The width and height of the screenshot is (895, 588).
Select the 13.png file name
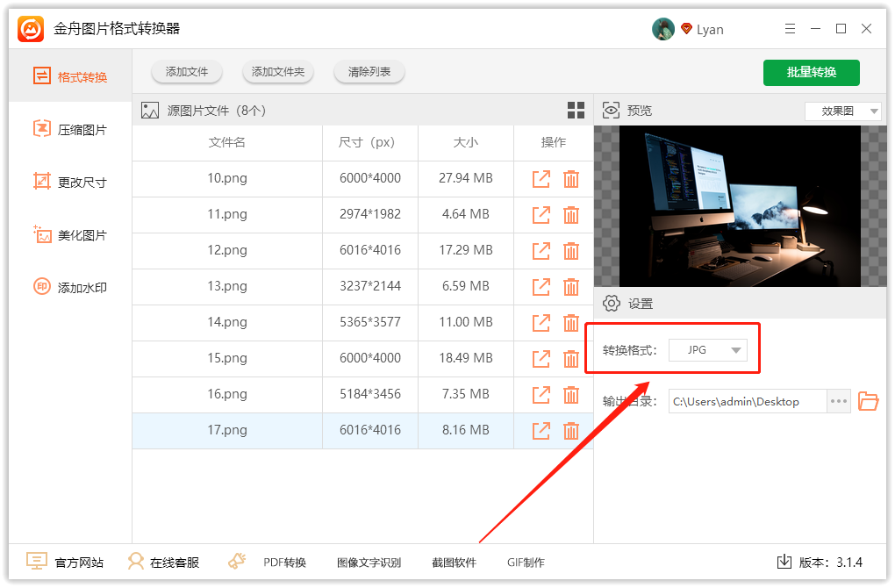coord(227,286)
